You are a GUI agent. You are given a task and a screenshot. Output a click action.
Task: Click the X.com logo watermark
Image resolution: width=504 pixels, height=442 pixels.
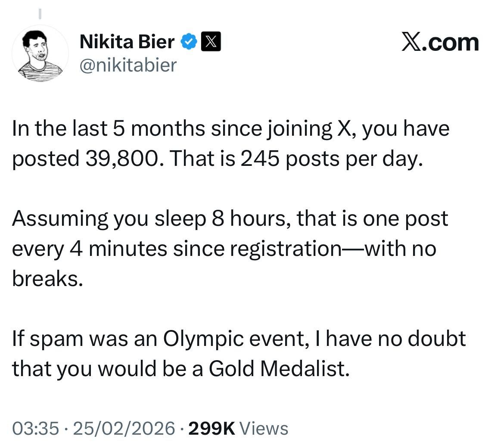click(x=440, y=43)
